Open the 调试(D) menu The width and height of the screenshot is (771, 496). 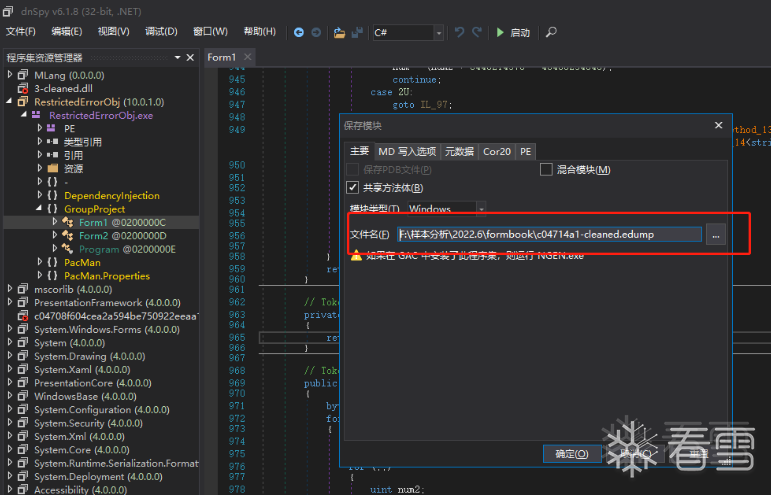coord(161,31)
